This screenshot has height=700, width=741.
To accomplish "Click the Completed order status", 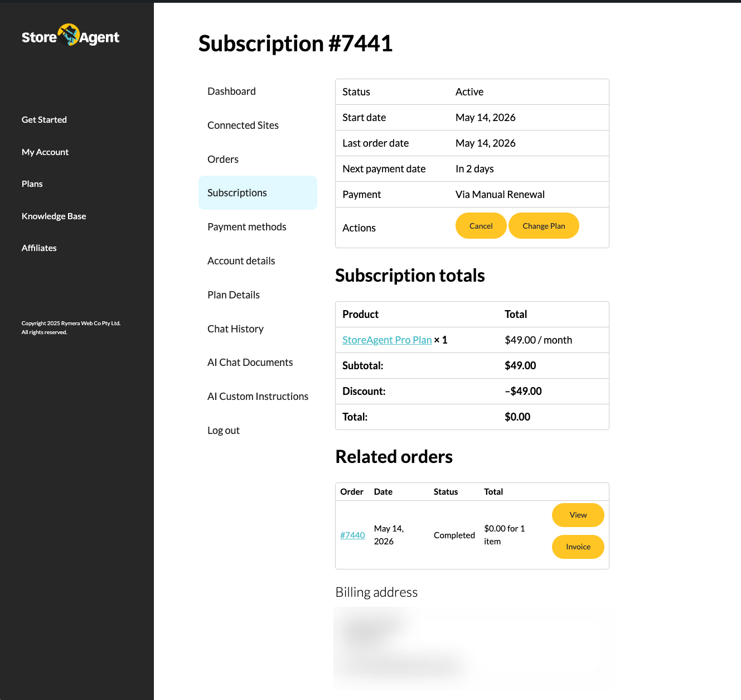I will [x=454, y=535].
